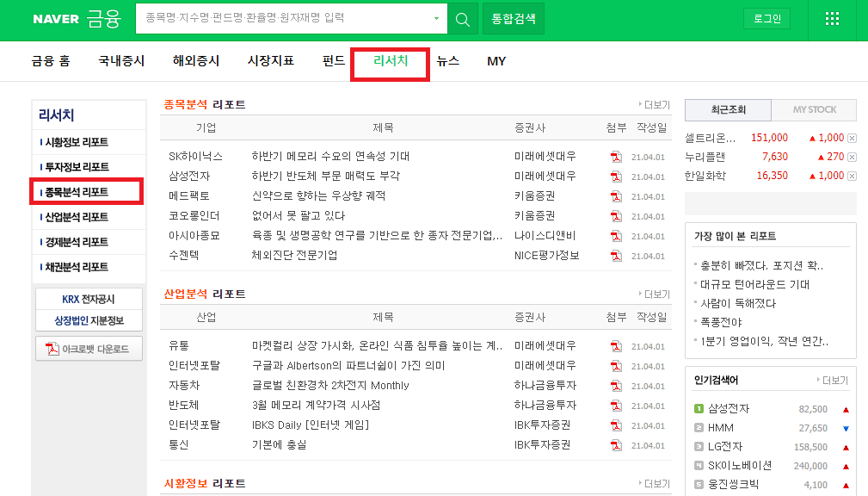
Task: Expand 더보기 for 산업분석 리포트
Action: [655, 294]
